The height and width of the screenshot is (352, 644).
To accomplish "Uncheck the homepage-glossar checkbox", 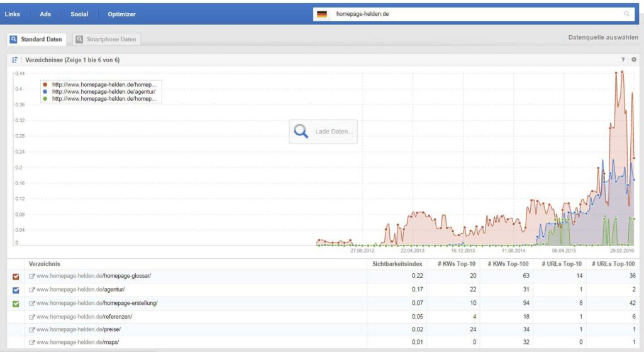I will click(x=16, y=276).
